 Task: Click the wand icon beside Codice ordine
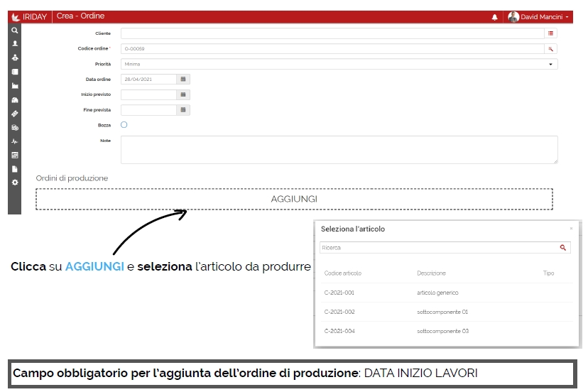pyautogui.click(x=551, y=49)
